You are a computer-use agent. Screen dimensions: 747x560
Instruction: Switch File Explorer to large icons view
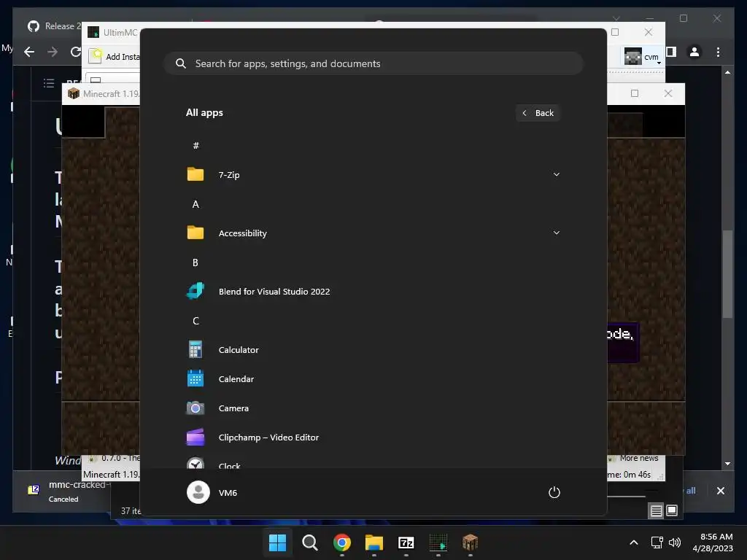tap(672, 510)
